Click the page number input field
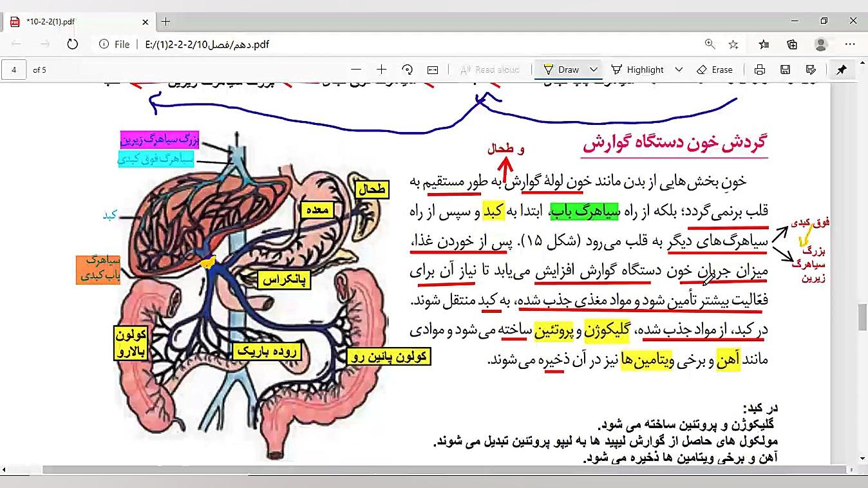This screenshot has width=868, height=488. coord(14,70)
